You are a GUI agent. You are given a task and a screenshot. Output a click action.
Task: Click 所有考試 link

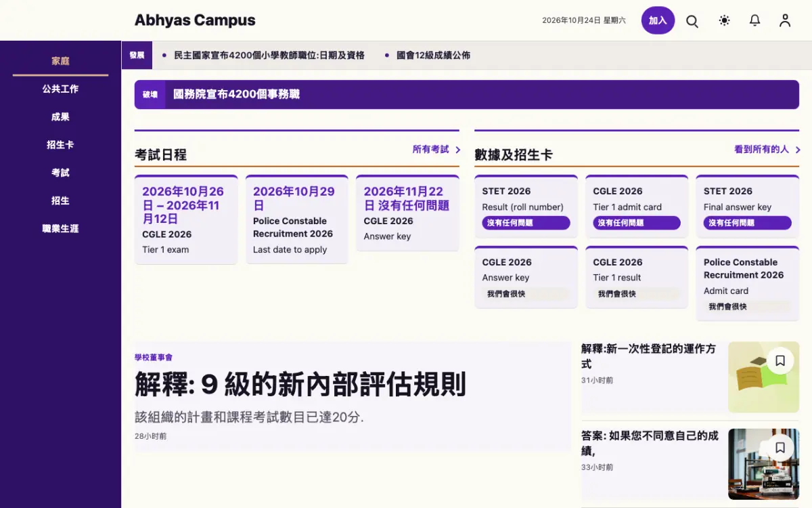coord(431,149)
